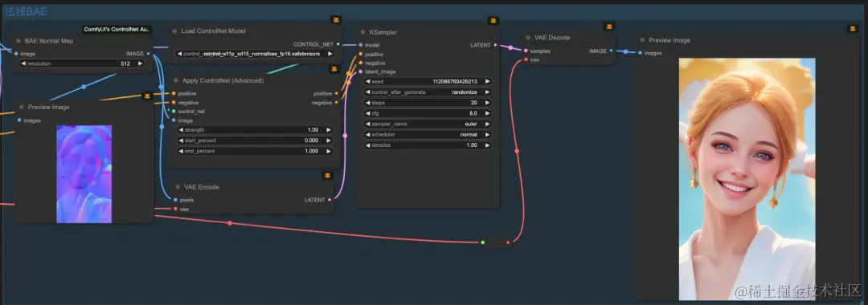868x305 pixels.
Task: Click fox badge above Load ControlNet Model node
Action: [x=335, y=20]
